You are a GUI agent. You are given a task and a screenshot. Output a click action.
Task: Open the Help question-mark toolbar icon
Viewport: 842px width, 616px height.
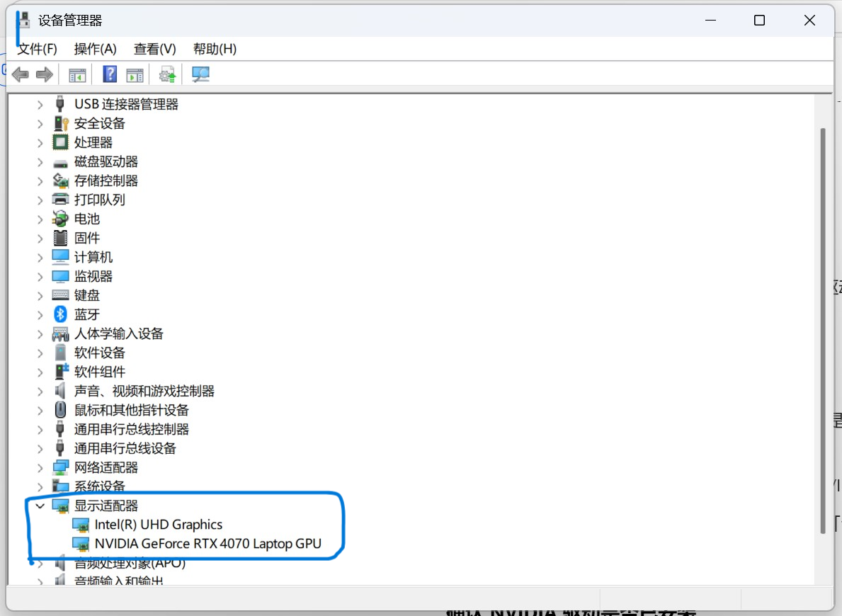tap(110, 74)
